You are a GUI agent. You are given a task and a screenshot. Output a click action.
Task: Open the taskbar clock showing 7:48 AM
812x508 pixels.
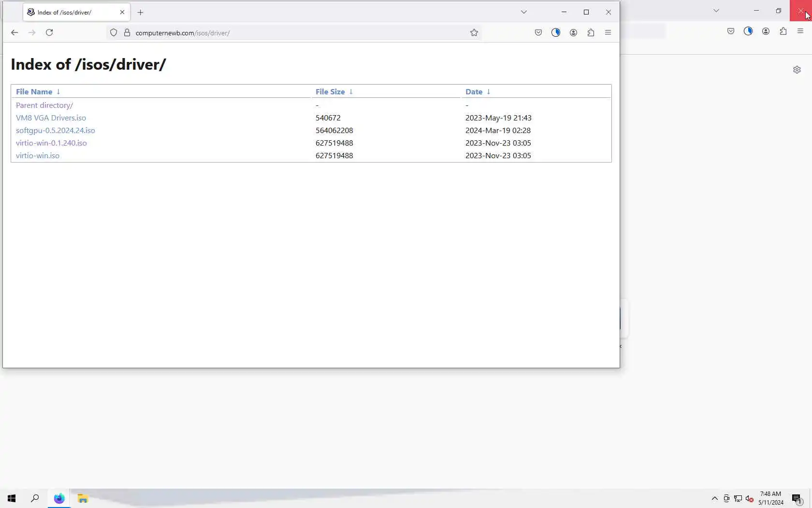(771, 498)
